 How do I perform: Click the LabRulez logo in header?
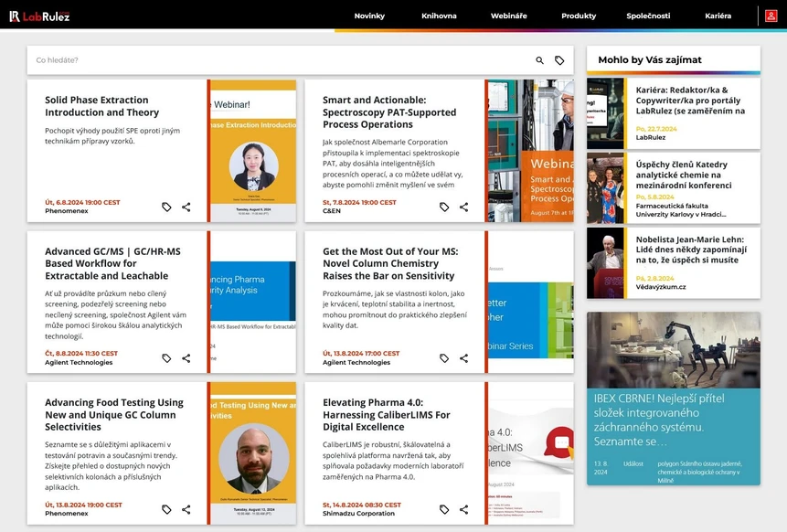click(39, 16)
